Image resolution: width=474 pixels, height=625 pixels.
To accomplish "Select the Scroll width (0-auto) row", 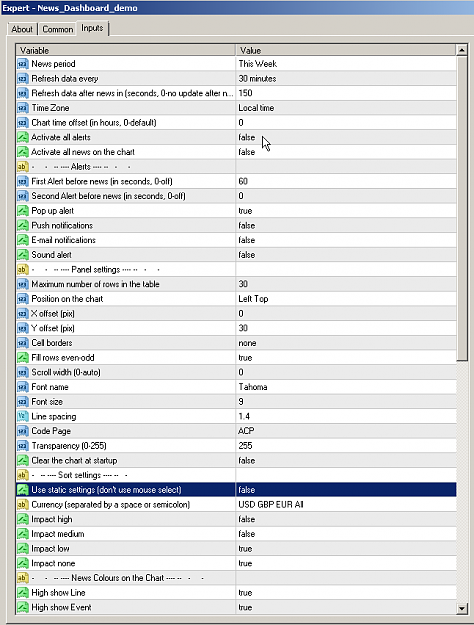I will [x=236, y=372].
